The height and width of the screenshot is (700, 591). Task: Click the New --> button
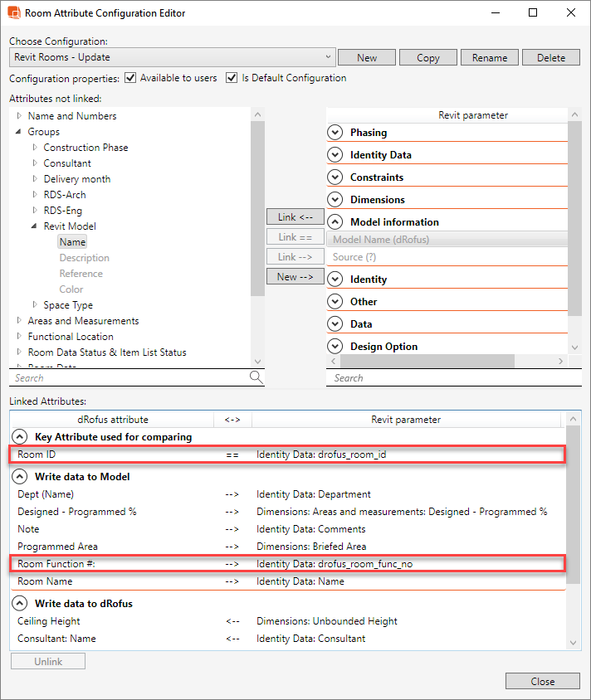tap(295, 277)
